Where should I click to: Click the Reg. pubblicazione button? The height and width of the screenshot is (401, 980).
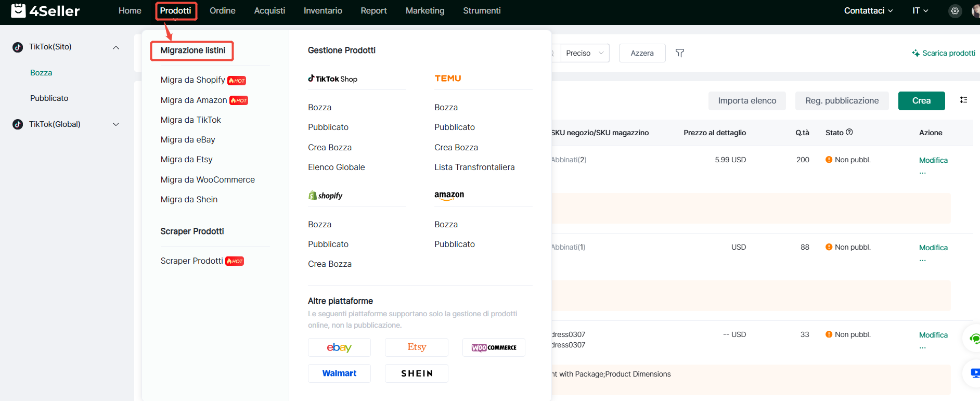pos(842,101)
